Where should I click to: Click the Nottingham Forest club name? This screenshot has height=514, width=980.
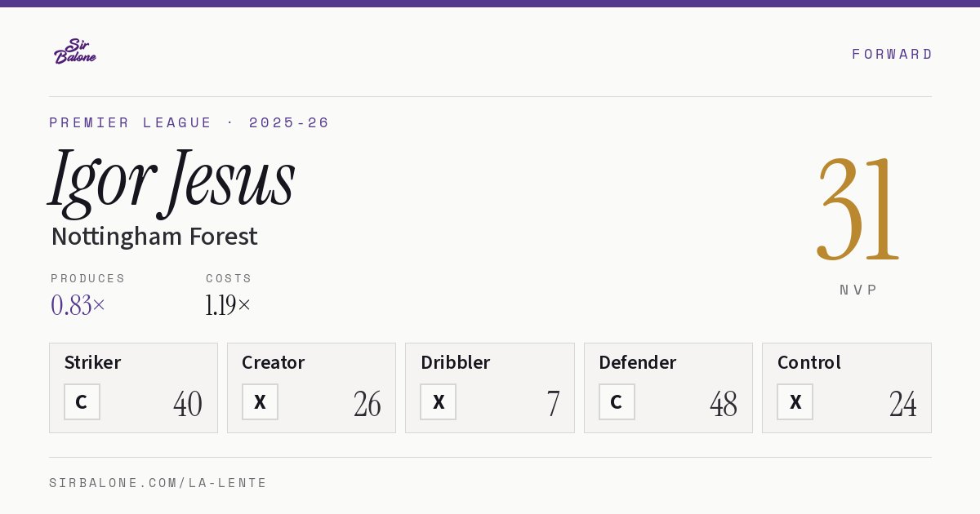point(154,237)
